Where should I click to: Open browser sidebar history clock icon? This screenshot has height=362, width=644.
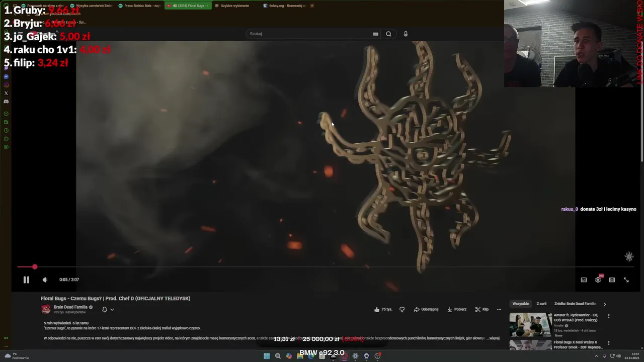coord(6,130)
